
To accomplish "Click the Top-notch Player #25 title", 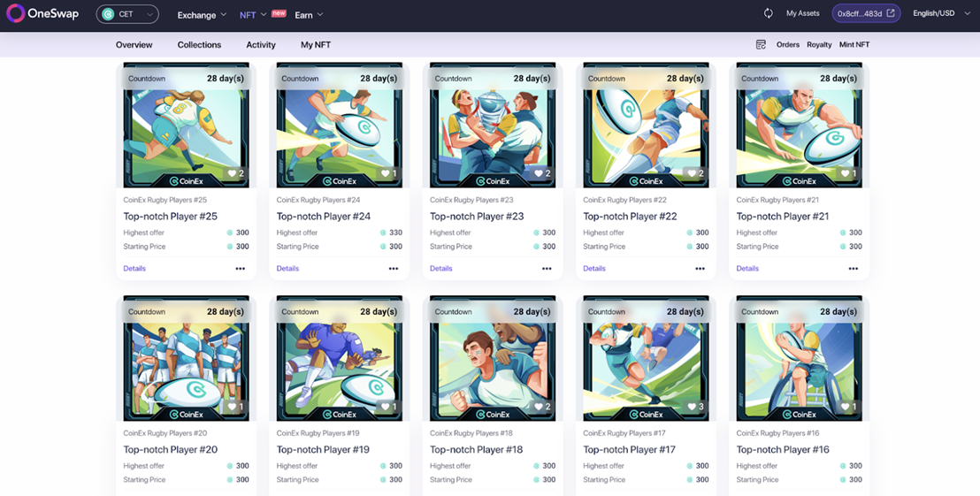I will pos(170,216).
